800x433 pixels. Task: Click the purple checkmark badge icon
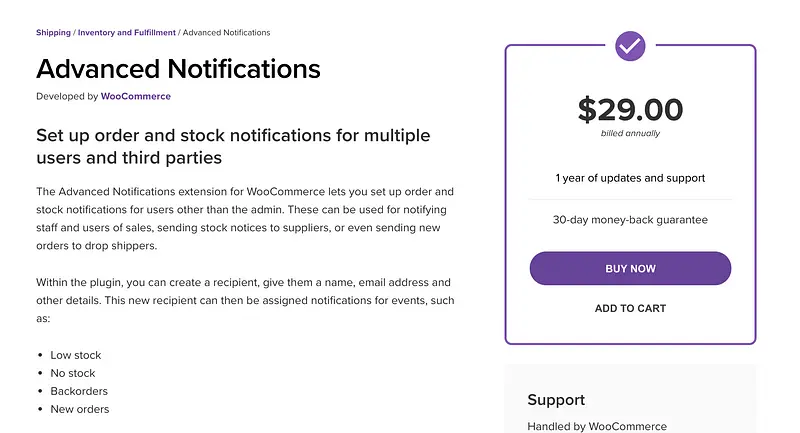630,45
